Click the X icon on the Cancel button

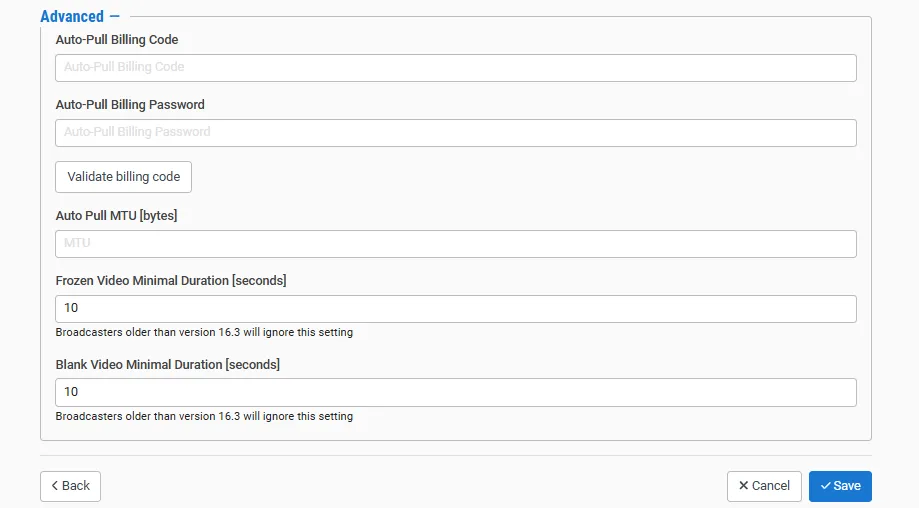pos(743,486)
